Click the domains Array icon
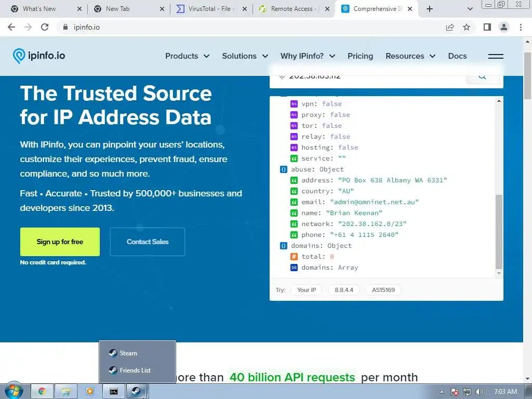 (x=294, y=268)
